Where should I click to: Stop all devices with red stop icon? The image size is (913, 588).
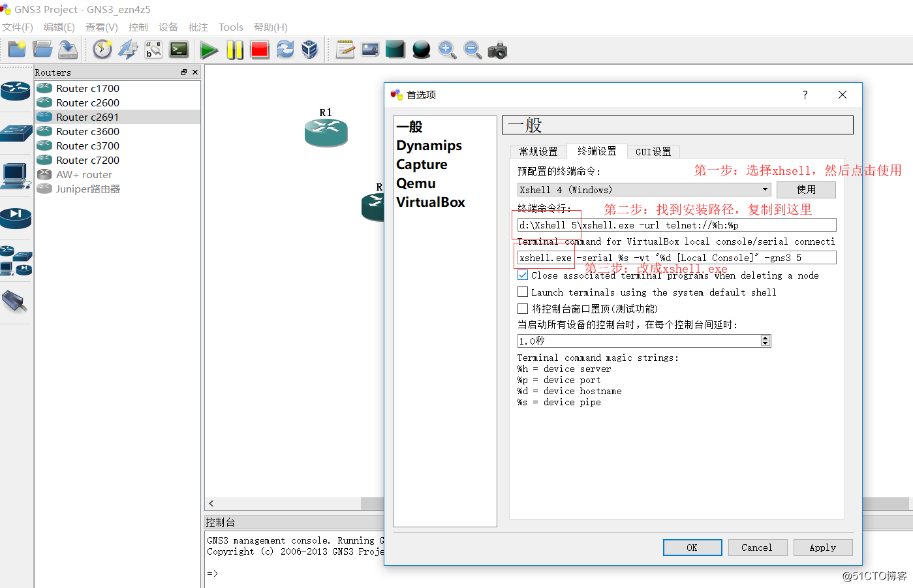(260, 50)
